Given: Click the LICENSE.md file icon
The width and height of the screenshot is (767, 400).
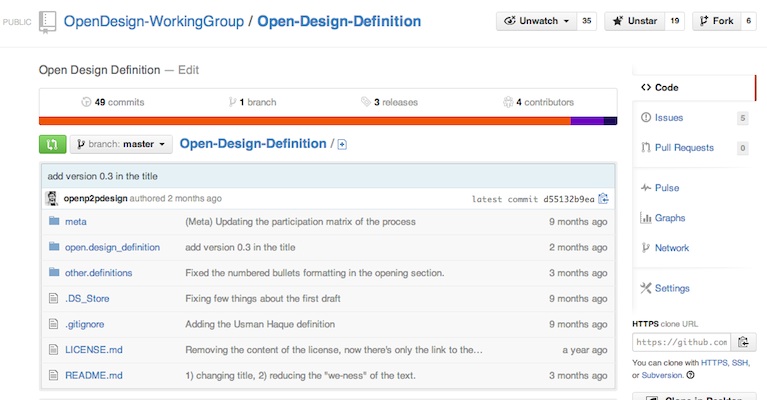Looking at the screenshot, I should pos(53,349).
